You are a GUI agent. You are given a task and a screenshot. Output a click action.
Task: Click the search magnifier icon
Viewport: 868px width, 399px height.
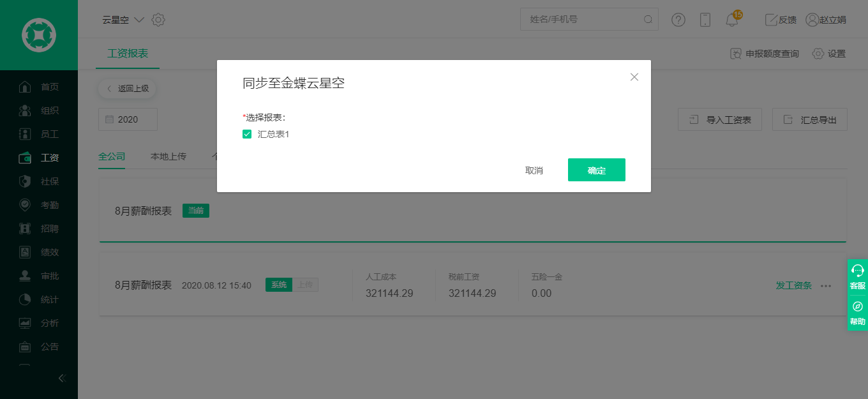point(648,20)
